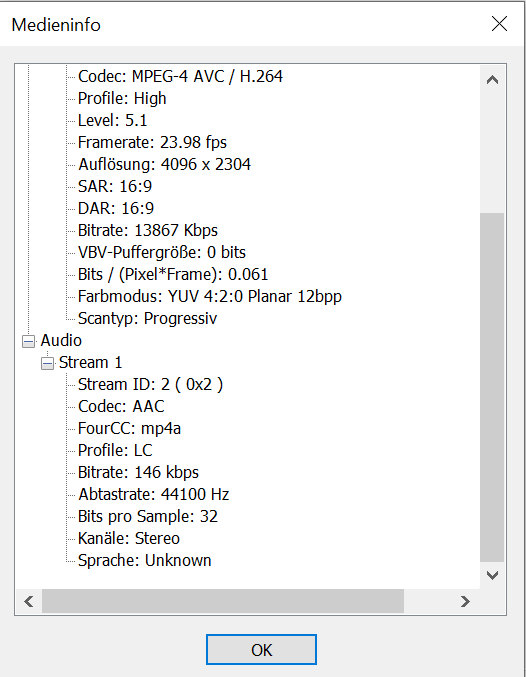Click the vertical scrollbar thumb
The image size is (526, 677).
(x=492, y=387)
